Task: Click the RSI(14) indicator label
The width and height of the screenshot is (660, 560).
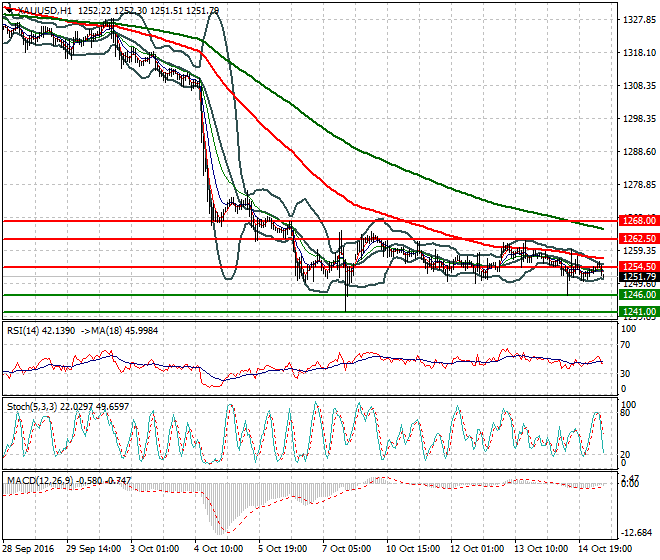Action: (x=23, y=331)
